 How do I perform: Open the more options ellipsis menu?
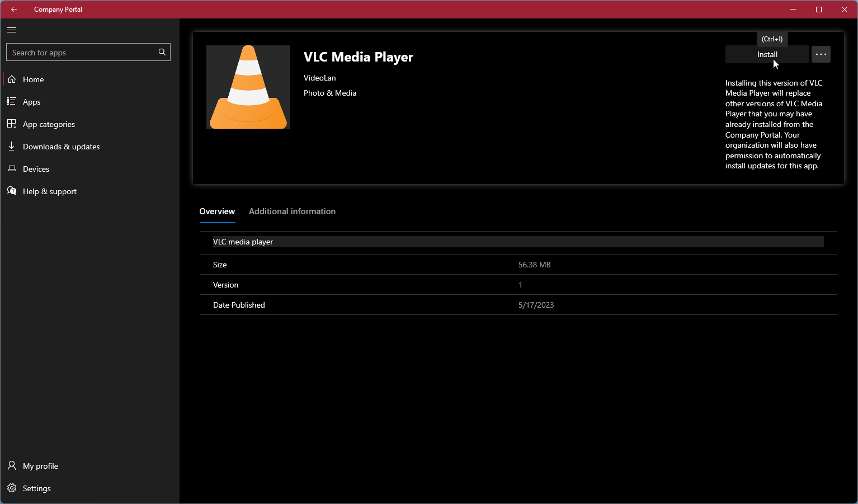coord(821,54)
